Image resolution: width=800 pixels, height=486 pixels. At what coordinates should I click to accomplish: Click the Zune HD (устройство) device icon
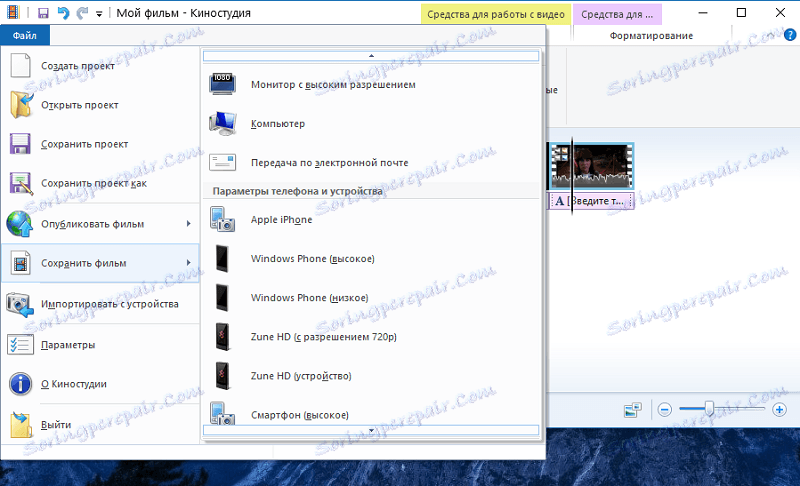(x=222, y=376)
